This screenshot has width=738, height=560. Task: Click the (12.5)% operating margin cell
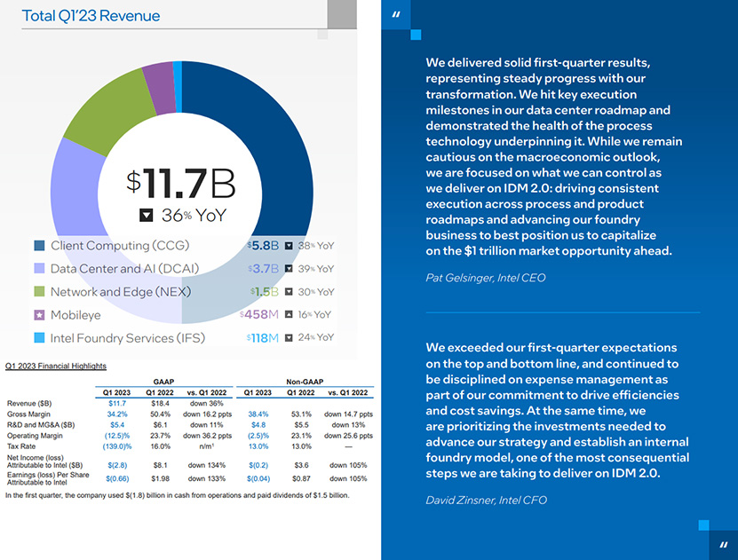pyautogui.click(x=117, y=436)
